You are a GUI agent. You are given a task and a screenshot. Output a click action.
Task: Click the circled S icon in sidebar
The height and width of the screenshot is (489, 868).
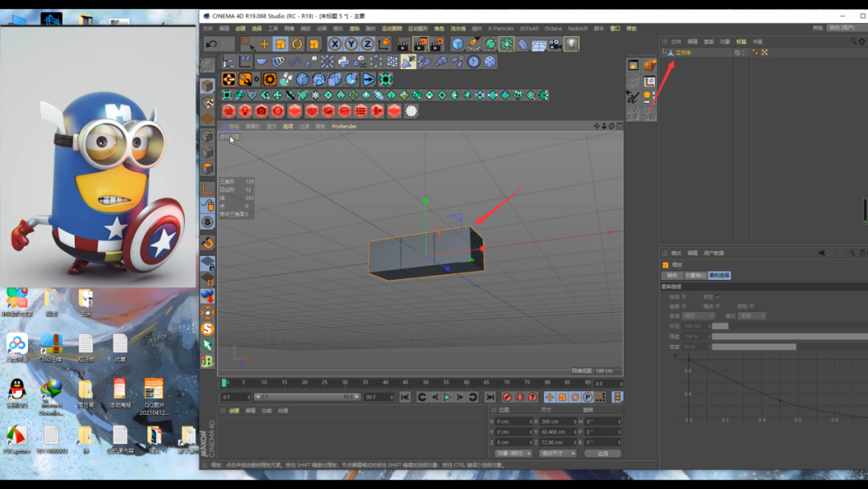click(x=207, y=222)
